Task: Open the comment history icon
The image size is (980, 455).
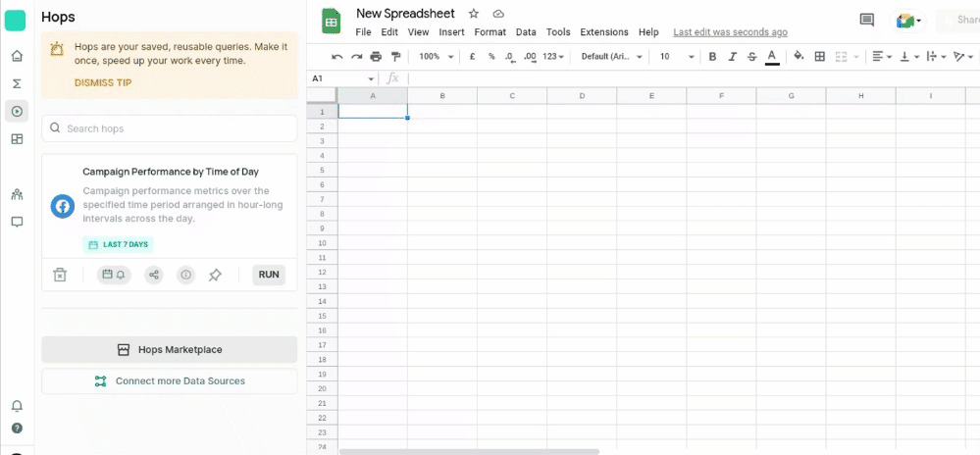Action: click(x=866, y=20)
